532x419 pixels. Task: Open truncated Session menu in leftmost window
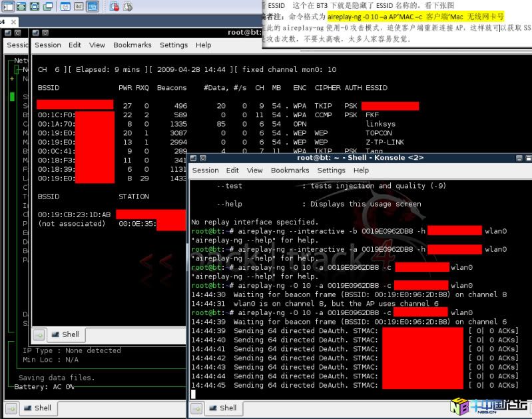coord(17,45)
